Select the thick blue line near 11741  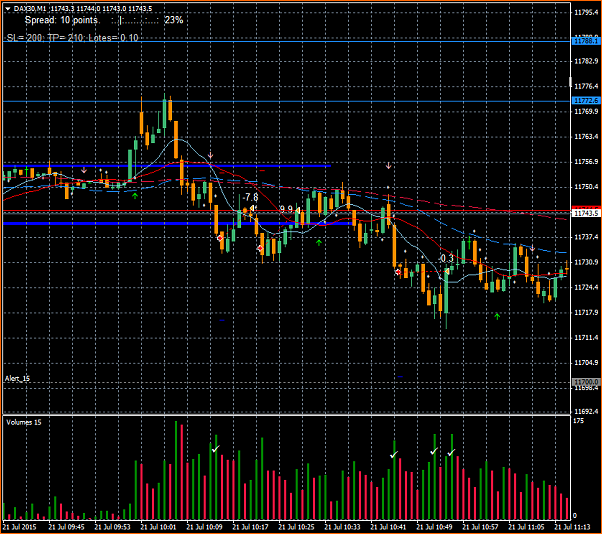[x=179, y=223]
